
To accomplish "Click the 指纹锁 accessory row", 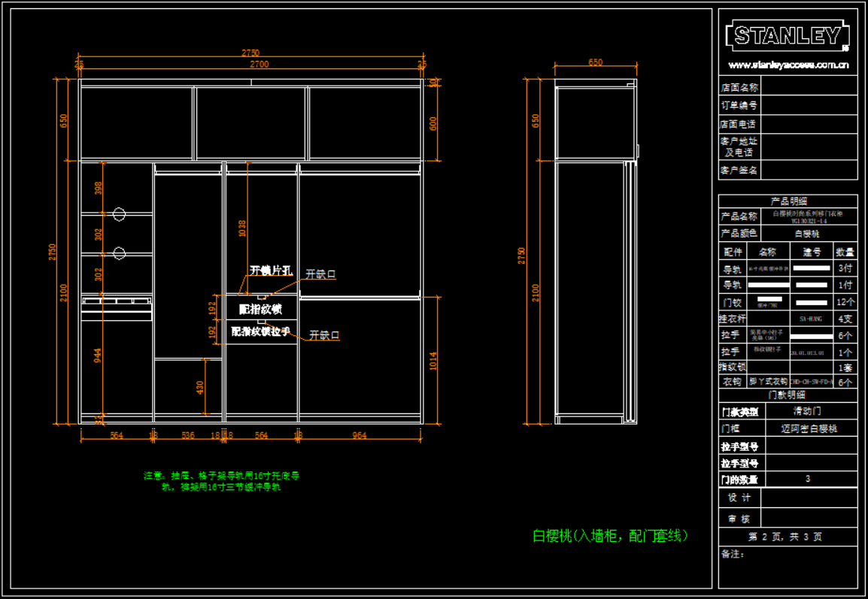I will [788, 367].
